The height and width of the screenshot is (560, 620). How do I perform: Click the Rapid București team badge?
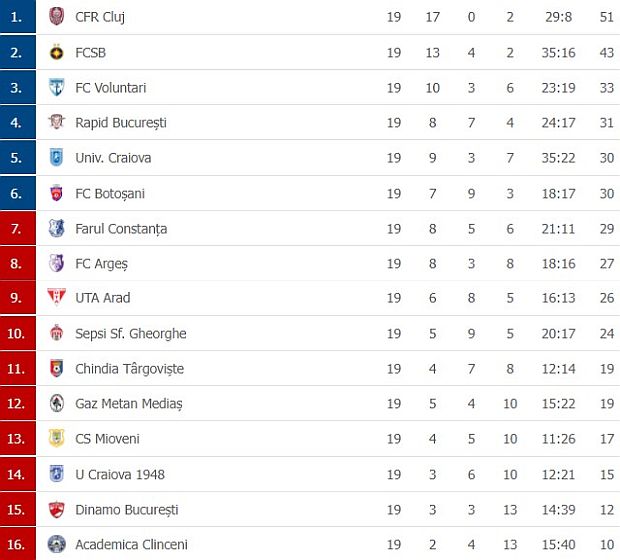pyautogui.click(x=57, y=122)
